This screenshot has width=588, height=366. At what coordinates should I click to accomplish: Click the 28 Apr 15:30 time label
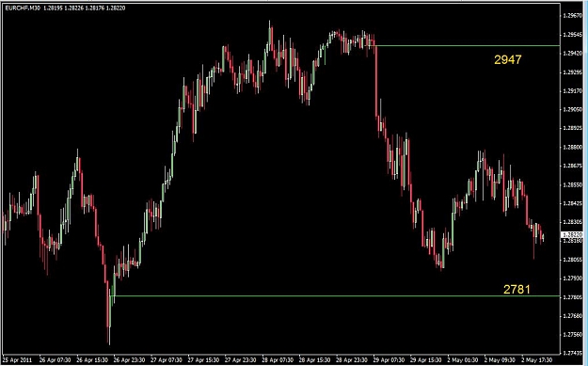pos(314,360)
